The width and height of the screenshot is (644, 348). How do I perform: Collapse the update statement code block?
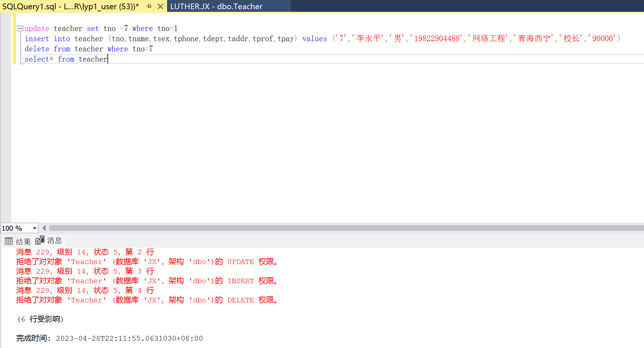(x=20, y=28)
